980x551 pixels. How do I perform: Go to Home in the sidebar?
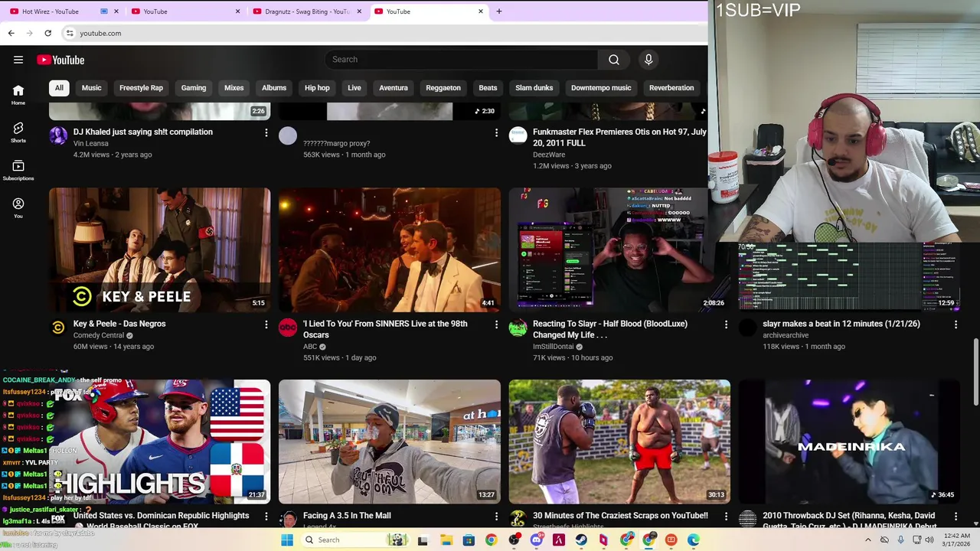(x=18, y=95)
